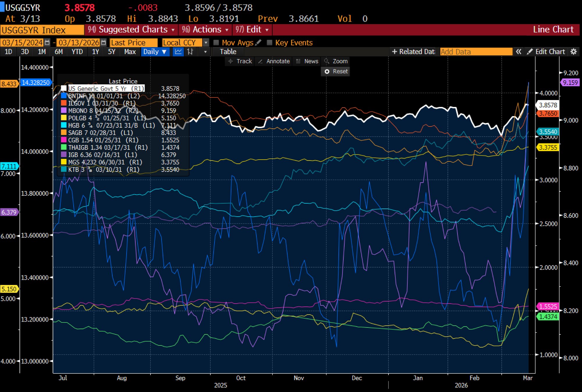582x392 pixels.
Task: Click the plus Related Data icon
Action: tap(395, 52)
